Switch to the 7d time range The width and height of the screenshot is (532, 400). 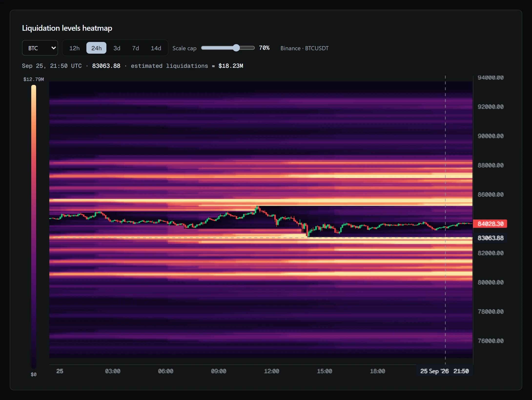pos(135,48)
